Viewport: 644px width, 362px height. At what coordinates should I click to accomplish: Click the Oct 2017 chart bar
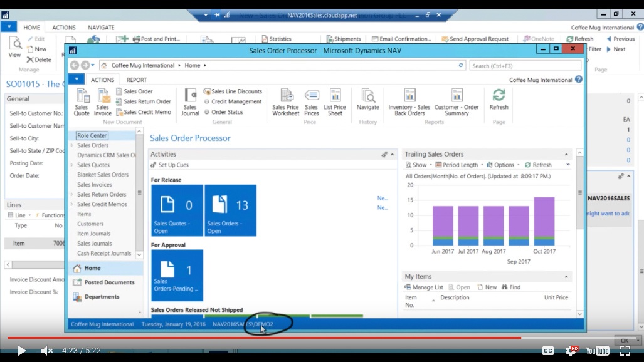tap(544, 222)
